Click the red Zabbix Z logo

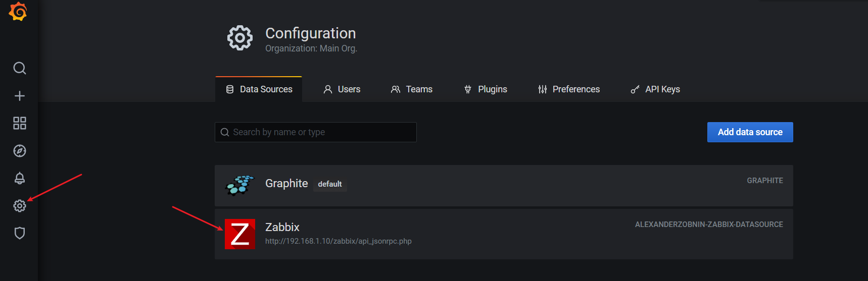pyautogui.click(x=240, y=234)
